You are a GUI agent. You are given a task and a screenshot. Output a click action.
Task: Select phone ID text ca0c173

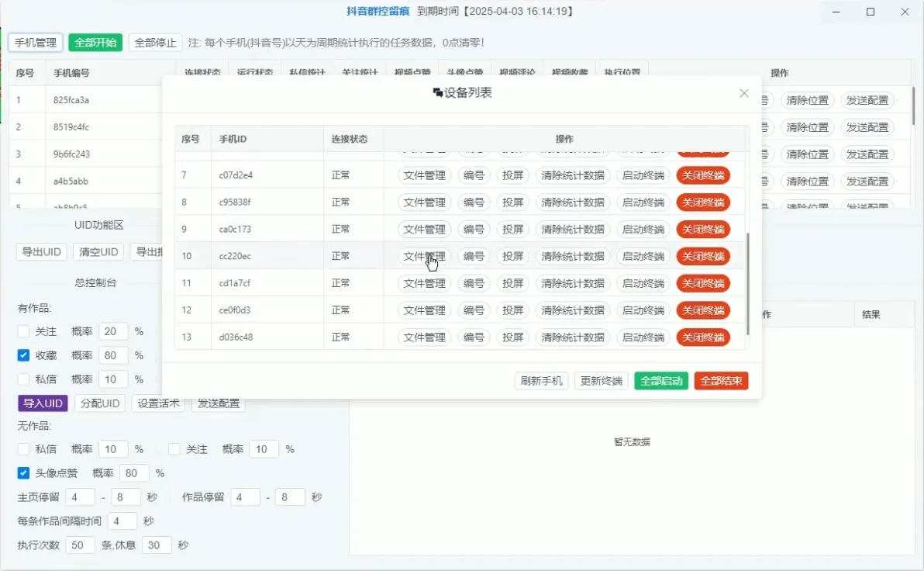pyautogui.click(x=235, y=230)
